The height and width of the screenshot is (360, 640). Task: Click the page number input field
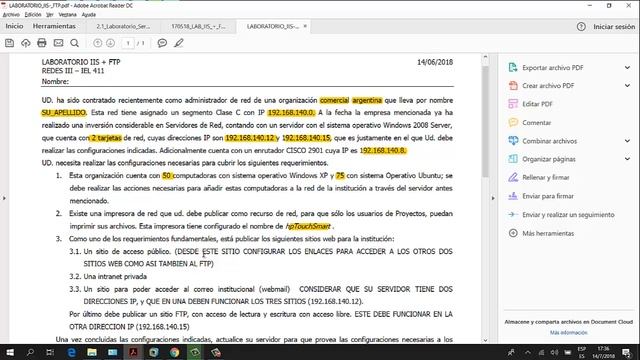tap(128, 43)
